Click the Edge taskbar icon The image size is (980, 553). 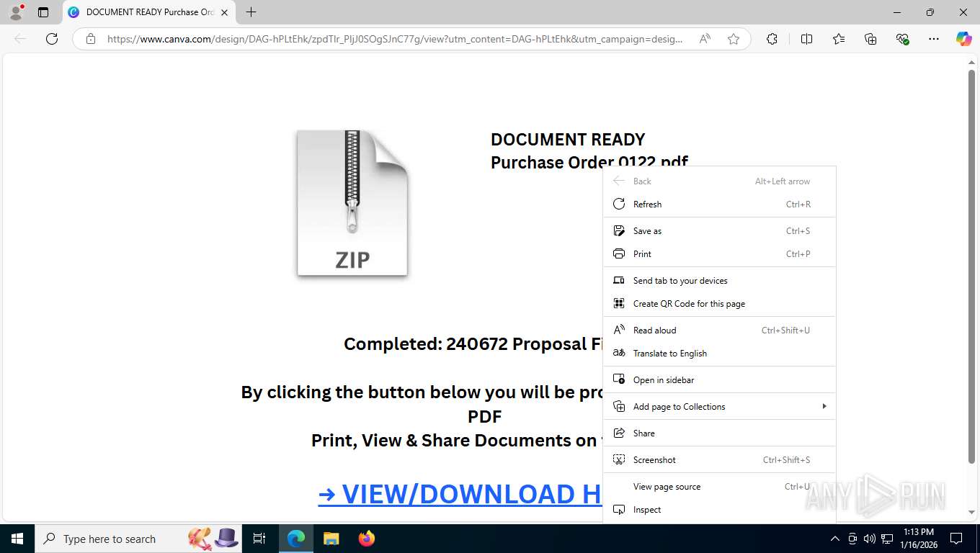click(296, 539)
